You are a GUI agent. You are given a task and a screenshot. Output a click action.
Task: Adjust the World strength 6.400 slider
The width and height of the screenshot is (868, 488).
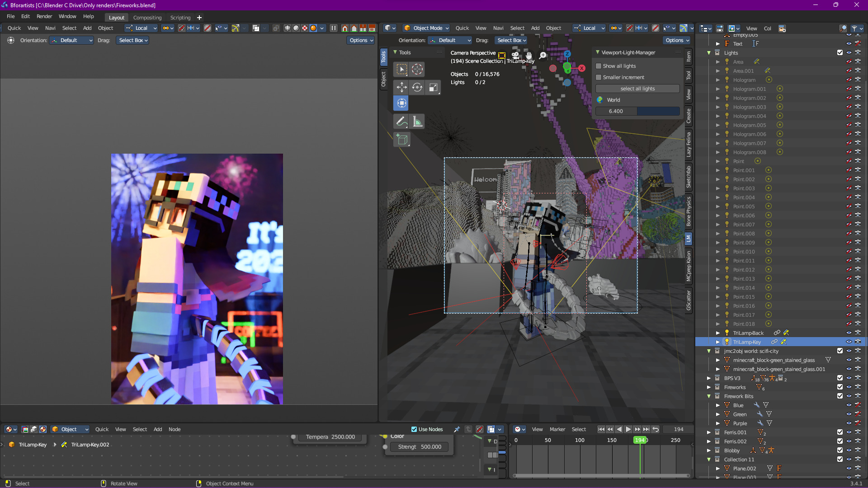637,111
